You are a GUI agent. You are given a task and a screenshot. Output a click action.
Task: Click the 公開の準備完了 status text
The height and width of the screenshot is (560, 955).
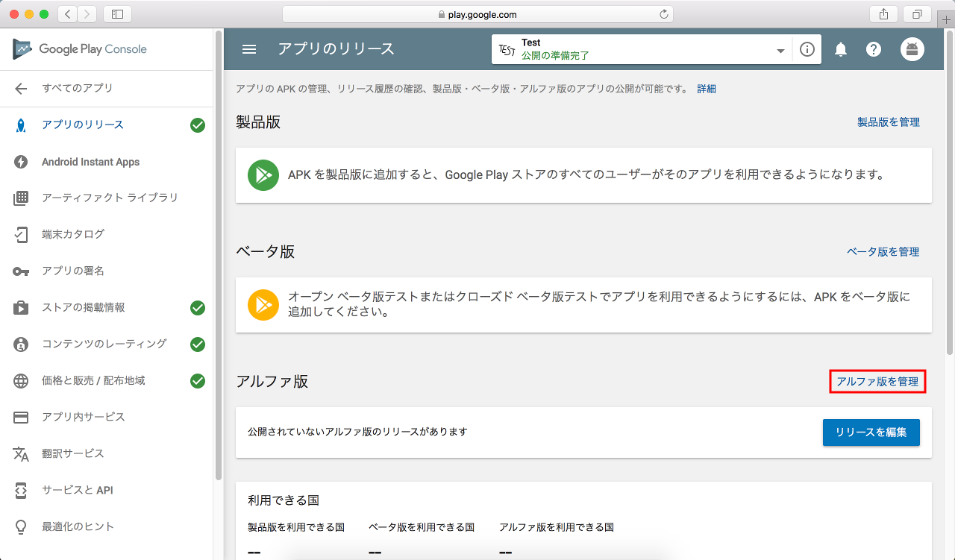coord(555,56)
